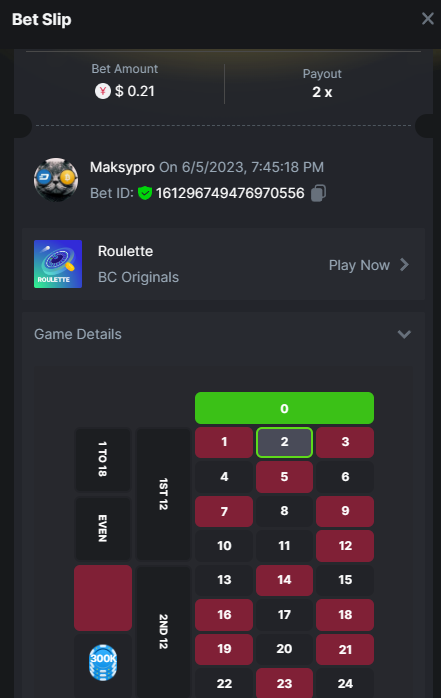Click the 2ND 12 dozen column
The width and height of the screenshot is (441, 698).
coord(163,631)
